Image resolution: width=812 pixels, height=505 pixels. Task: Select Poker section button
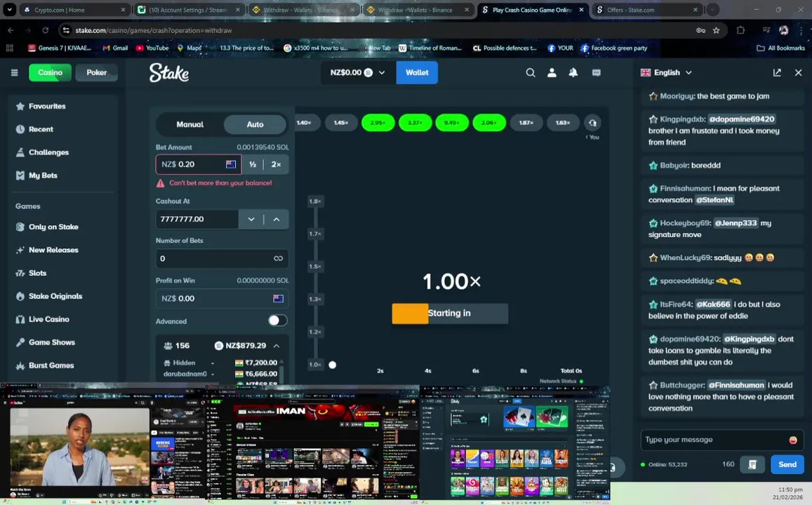tap(96, 72)
